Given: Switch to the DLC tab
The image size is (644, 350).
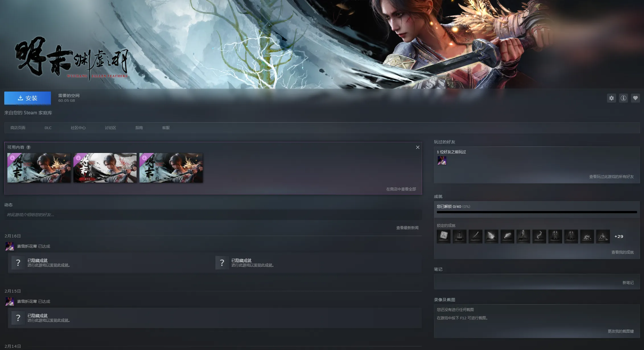Looking at the screenshot, I should pyautogui.click(x=48, y=128).
